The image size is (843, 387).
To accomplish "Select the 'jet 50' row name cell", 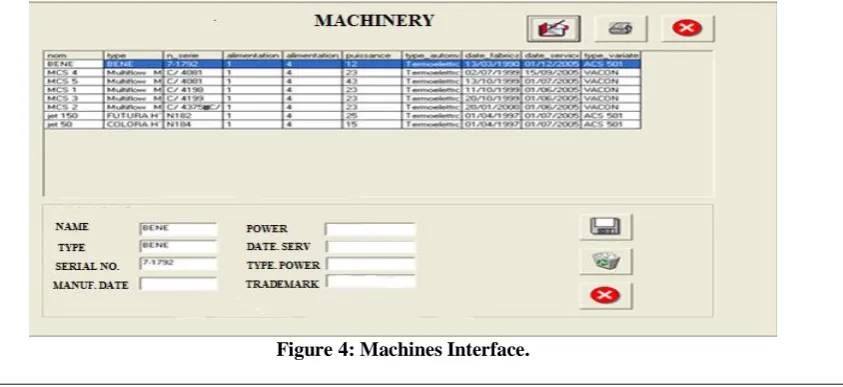I will click(74, 124).
